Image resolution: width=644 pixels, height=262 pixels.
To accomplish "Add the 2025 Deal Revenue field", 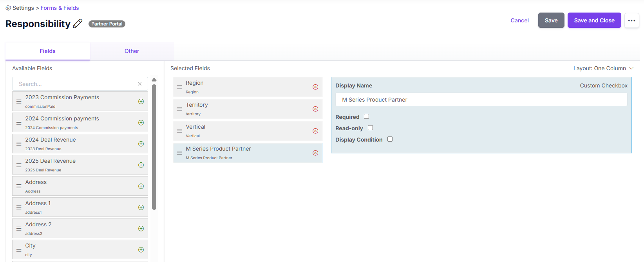I will 141,165.
